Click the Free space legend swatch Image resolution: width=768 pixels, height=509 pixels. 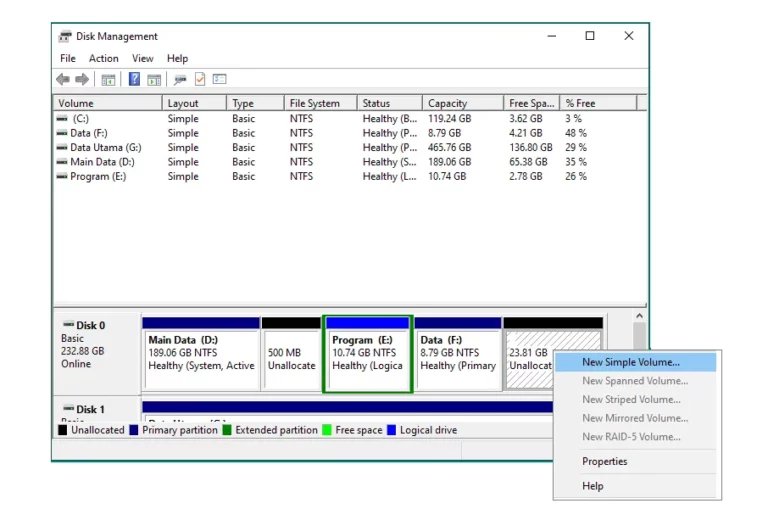click(x=327, y=430)
